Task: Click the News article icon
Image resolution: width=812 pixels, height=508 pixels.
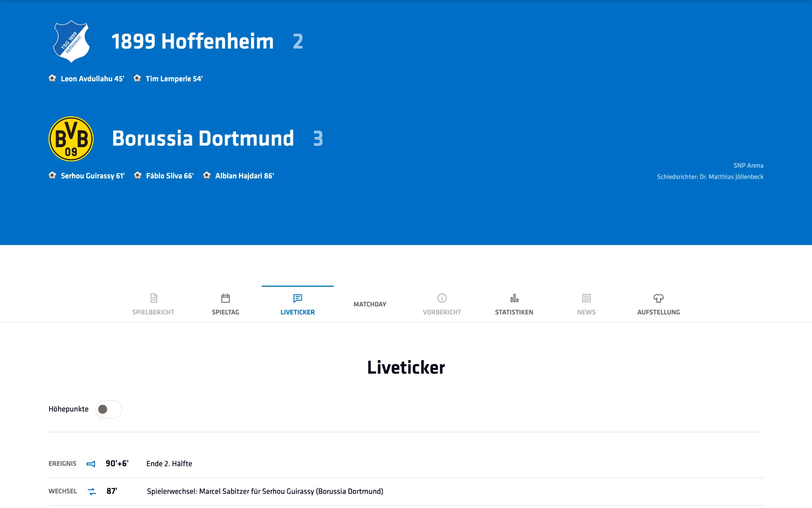Action: pos(586,298)
